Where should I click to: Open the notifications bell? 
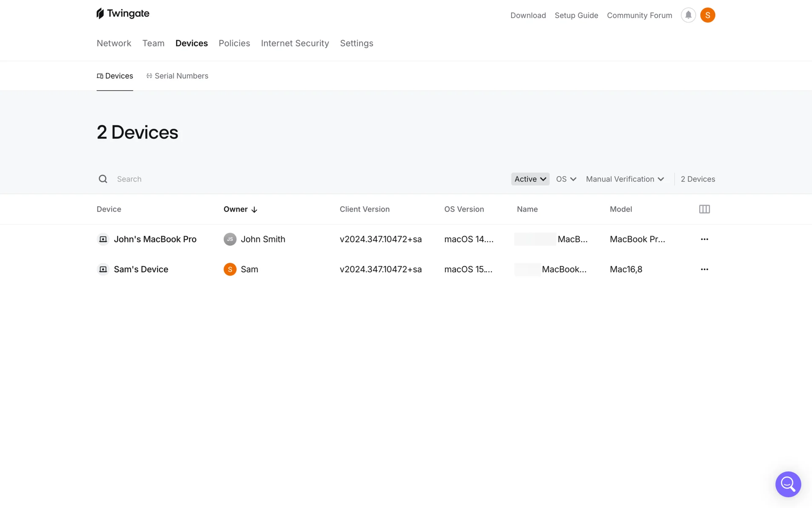(x=688, y=15)
